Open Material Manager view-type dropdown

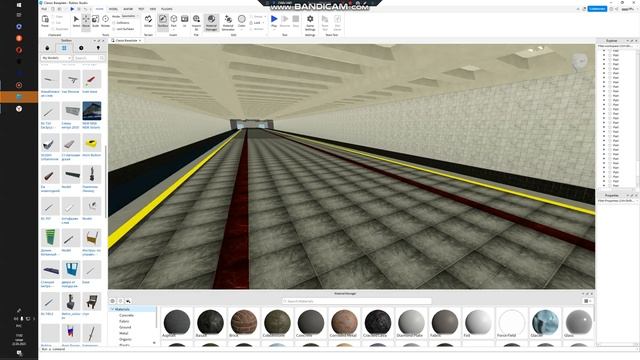[588, 301]
